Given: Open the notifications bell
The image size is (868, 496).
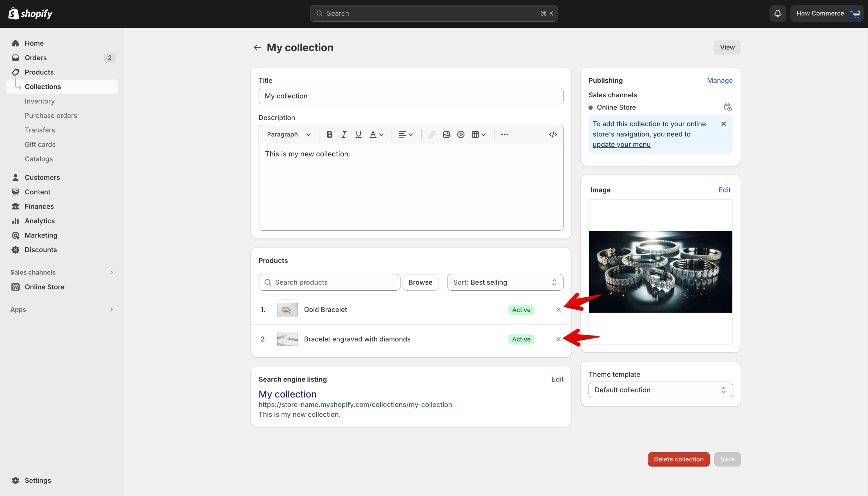Looking at the screenshot, I should point(777,14).
